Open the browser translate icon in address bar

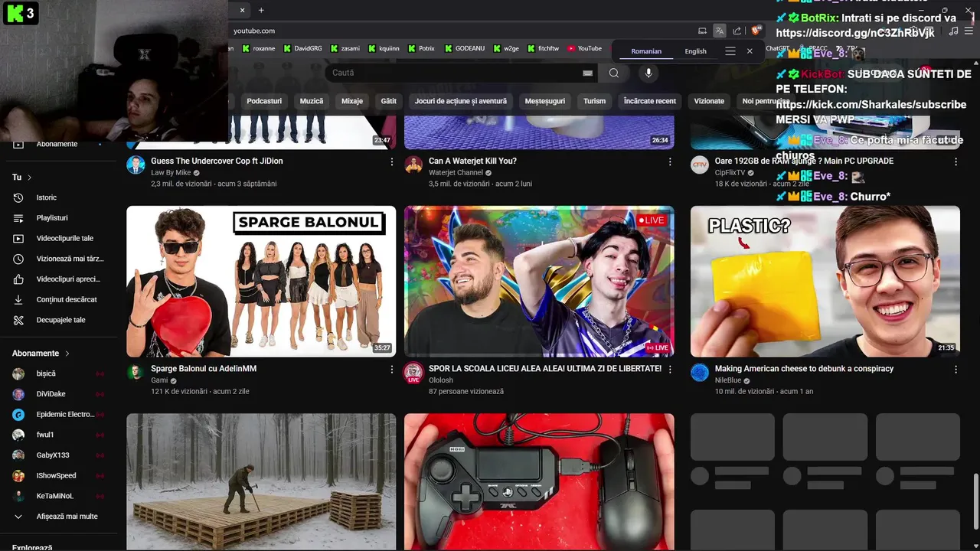[720, 31]
